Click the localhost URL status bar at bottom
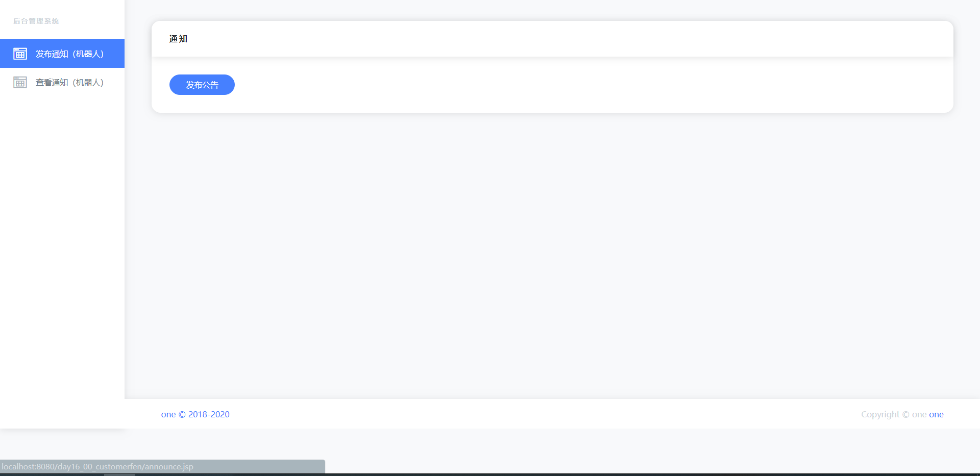980x476 pixels. [162, 466]
